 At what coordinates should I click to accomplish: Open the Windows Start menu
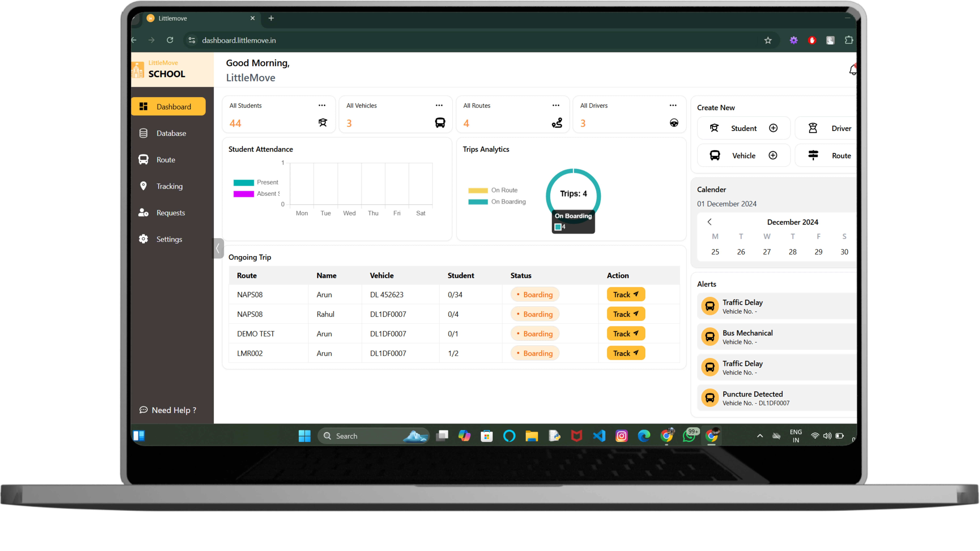pyautogui.click(x=304, y=436)
